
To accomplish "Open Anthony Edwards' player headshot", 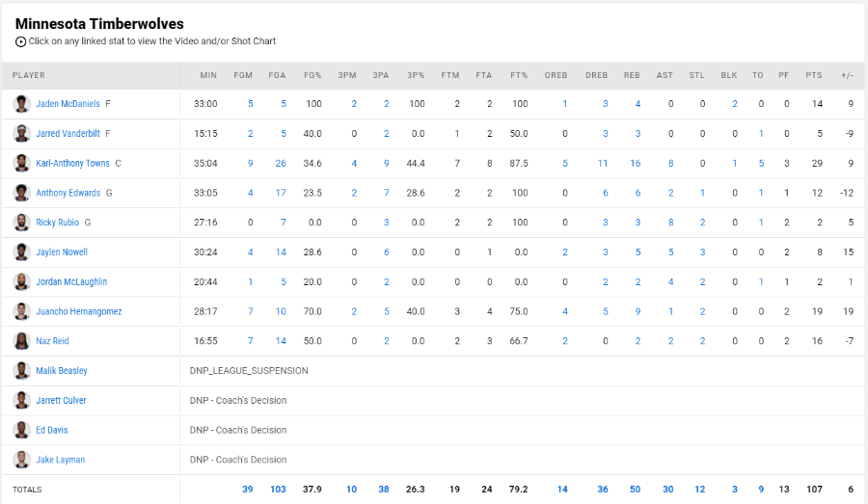I will pyautogui.click(x=21, y=193).
